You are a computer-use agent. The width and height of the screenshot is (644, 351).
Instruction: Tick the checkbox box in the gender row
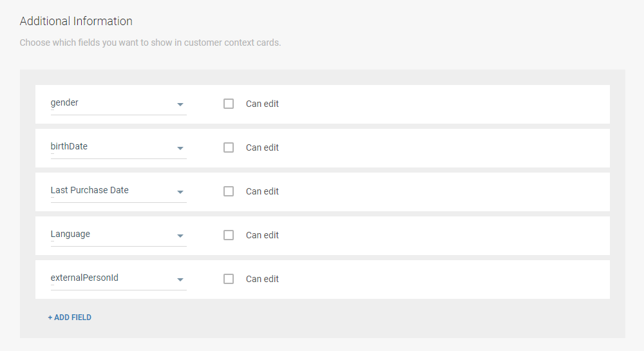click(229, 104)
